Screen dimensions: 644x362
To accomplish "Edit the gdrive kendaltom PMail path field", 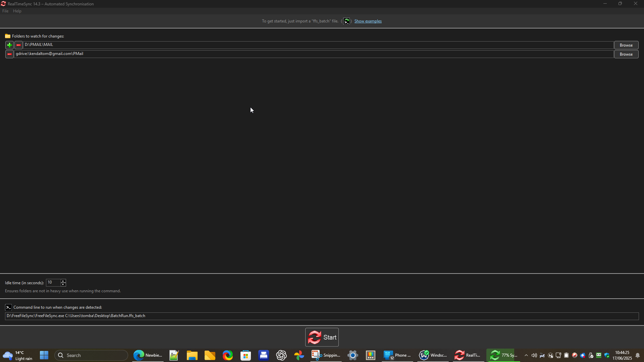I will click(x=314, y=54).
